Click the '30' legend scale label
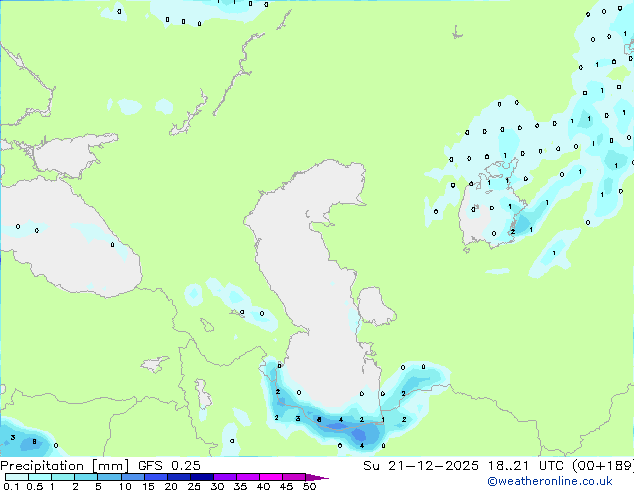This screenshot has width=634, height=490. [217, 486]
